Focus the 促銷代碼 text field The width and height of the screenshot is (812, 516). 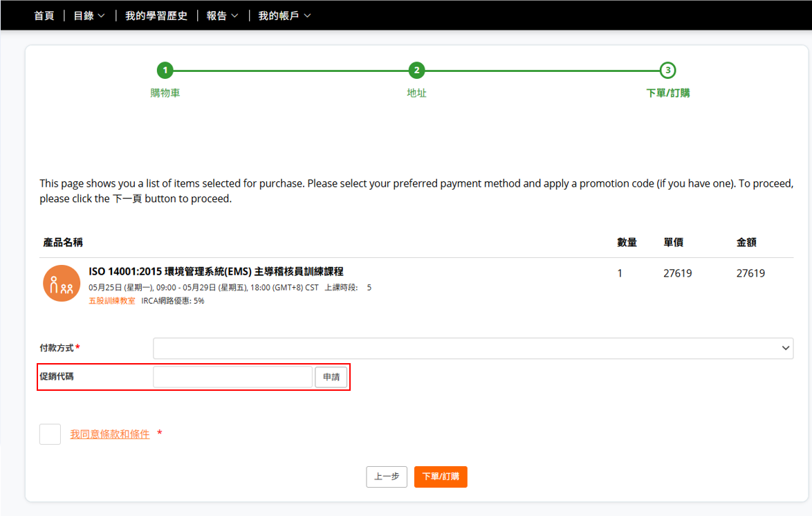232,378
